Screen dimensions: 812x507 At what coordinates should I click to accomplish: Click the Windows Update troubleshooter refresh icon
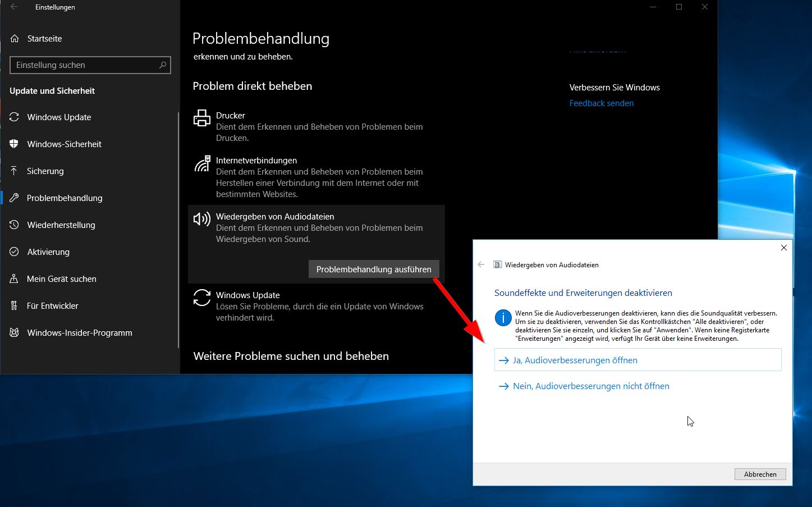coord(202,298)
